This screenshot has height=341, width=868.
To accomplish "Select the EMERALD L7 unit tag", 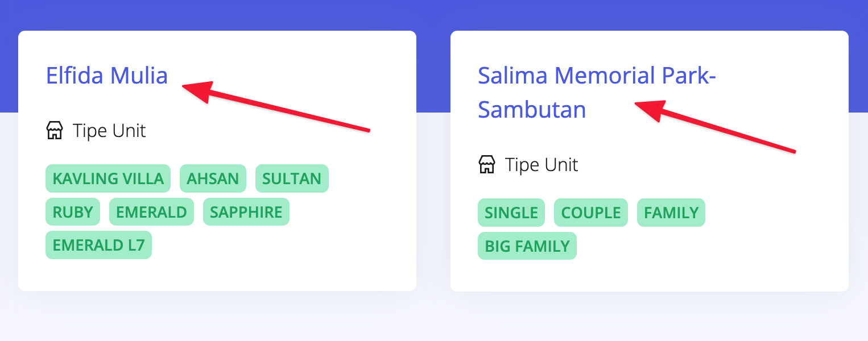I will coord(98,245).
